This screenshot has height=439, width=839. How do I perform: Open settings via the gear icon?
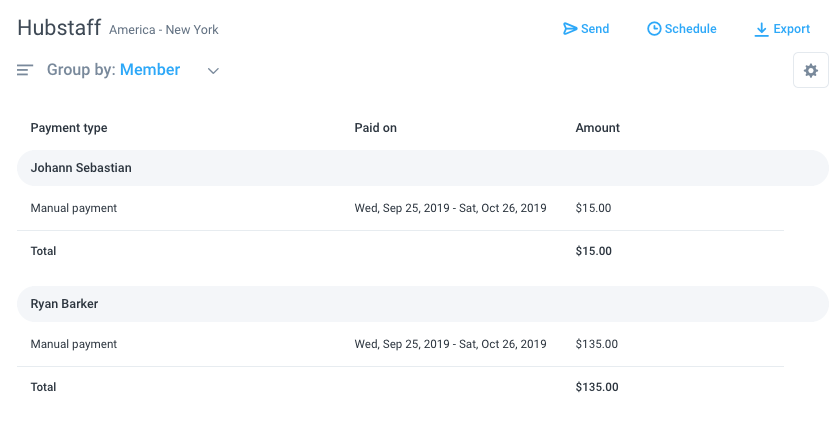point(811,70)
